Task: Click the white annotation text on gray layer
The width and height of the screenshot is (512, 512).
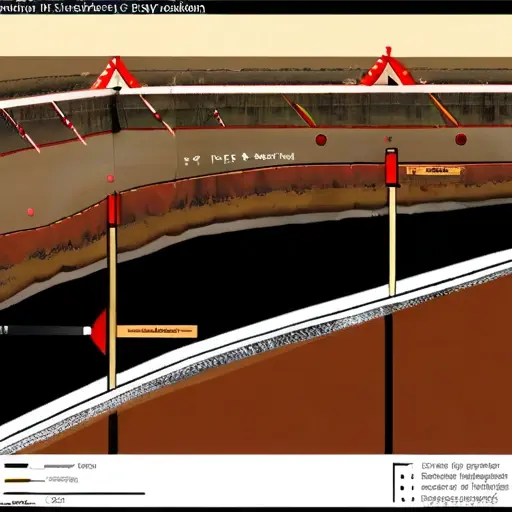Action: [239, 158]
